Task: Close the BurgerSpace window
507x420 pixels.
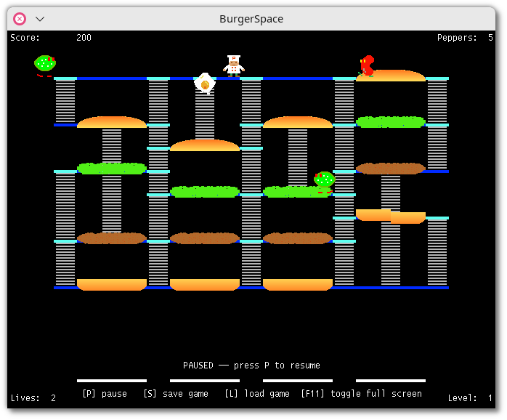Action: click(20, 19)
